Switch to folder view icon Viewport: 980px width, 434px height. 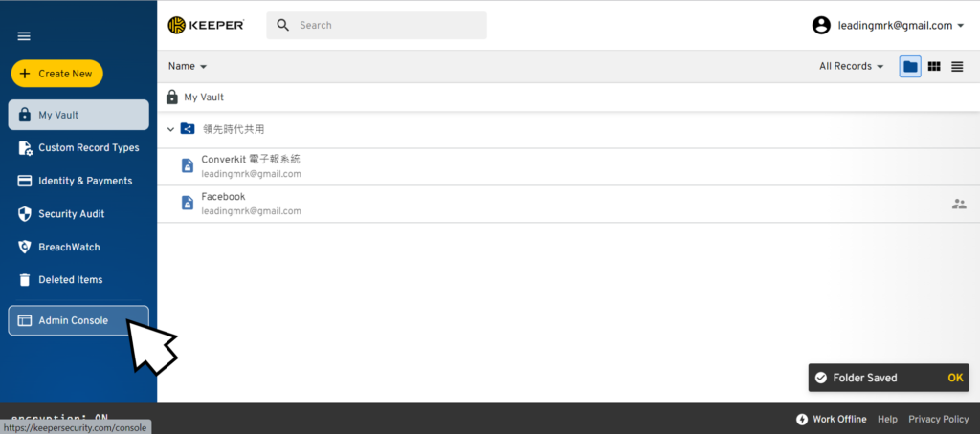[x=911, y=66]
